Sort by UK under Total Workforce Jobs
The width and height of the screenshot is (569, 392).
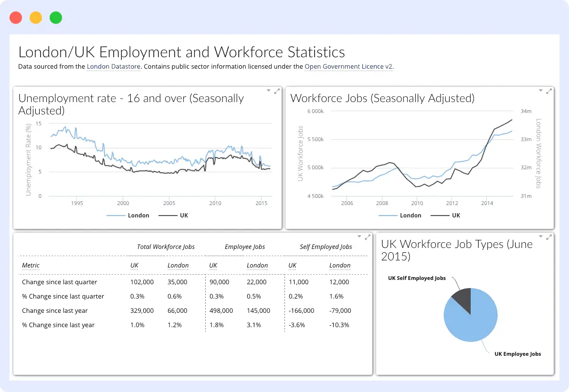tap(134, 266)
